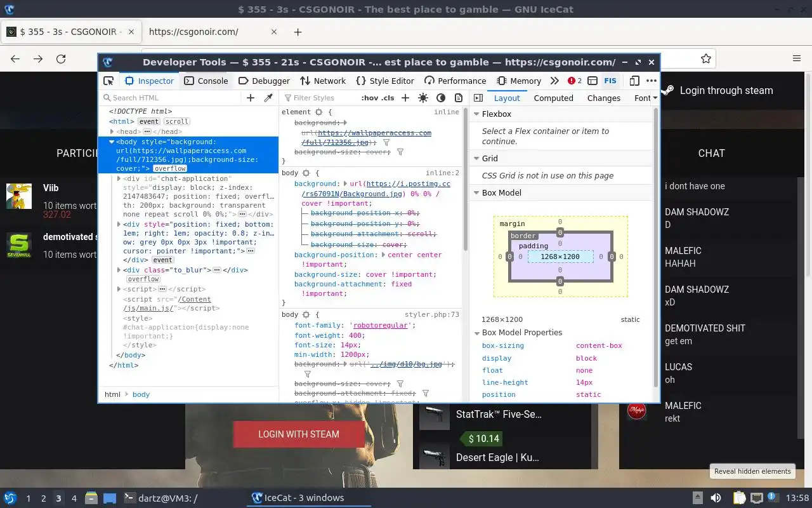812x508 pixels.
Task: Toggle light color scheme simulation
Action: click(423, 98)
